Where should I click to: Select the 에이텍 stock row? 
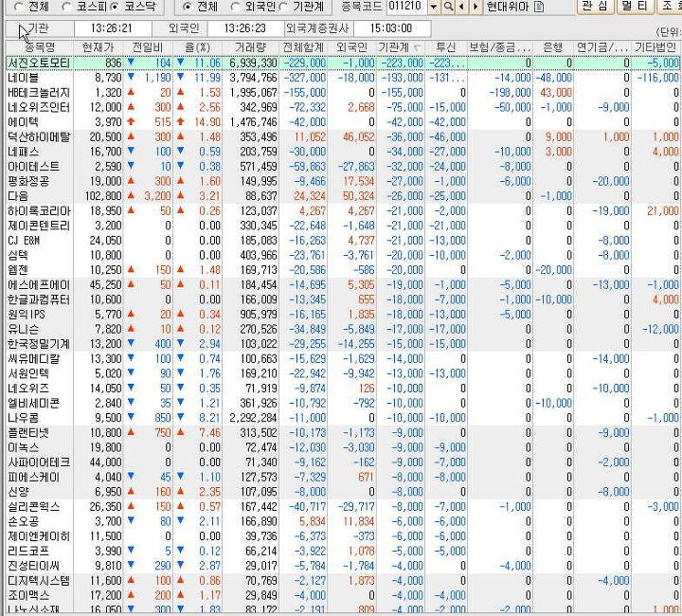click(x=343, y=122)
